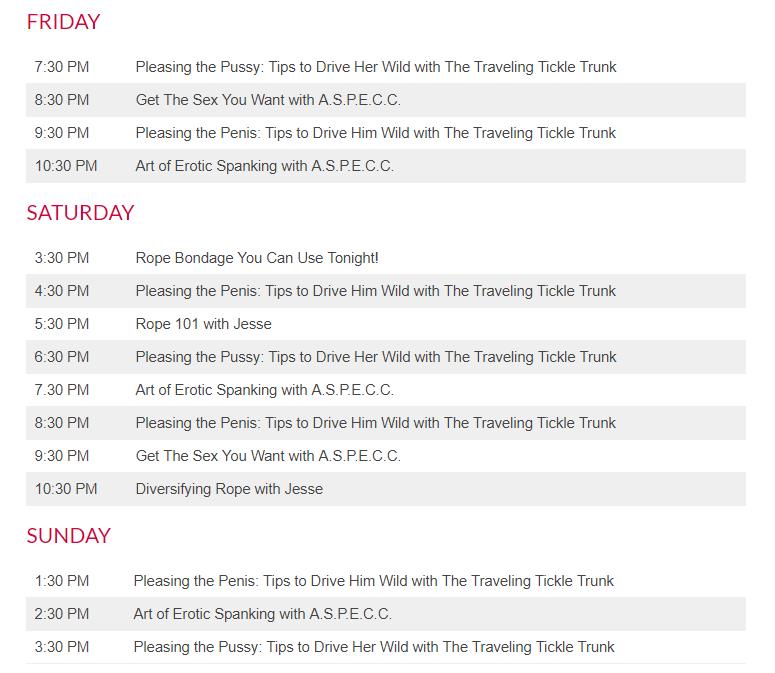This screenshot has height=673, width=775.
Task: Open Friday 10:30 PM Art of Erotic Spanking
Action: click(x=264, y=166)
